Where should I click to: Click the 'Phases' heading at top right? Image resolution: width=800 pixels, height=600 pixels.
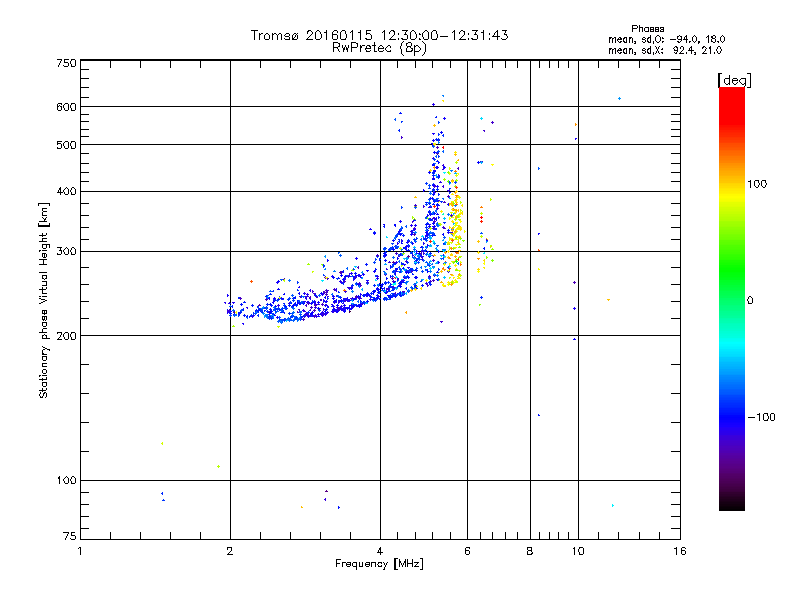(647, 29)
